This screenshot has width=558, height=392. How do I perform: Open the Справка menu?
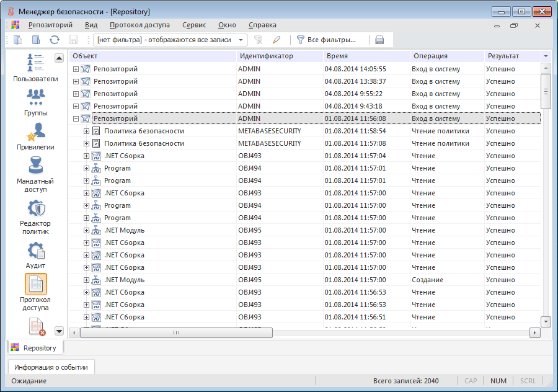(x=262, y=25)
